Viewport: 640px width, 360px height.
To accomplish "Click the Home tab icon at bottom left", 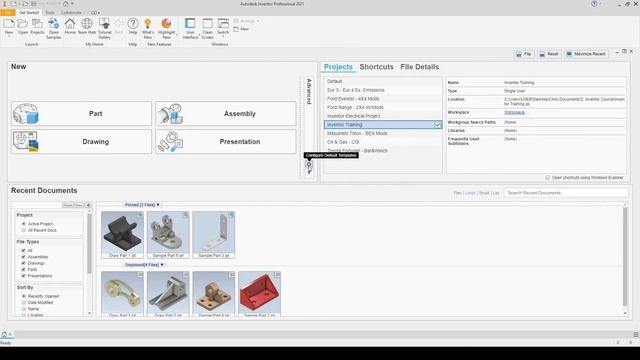I will pos(4,334).
